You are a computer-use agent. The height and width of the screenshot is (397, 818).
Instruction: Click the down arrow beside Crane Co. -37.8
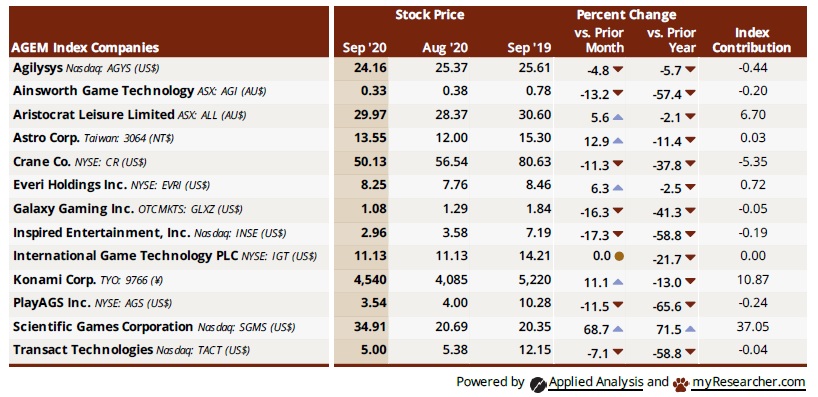[x=690, y=164]
